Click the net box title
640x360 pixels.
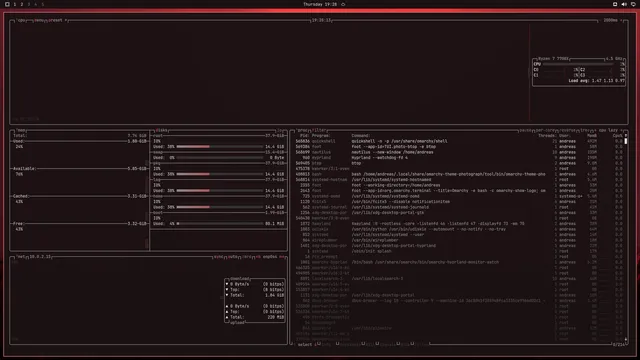pos(21,257)
